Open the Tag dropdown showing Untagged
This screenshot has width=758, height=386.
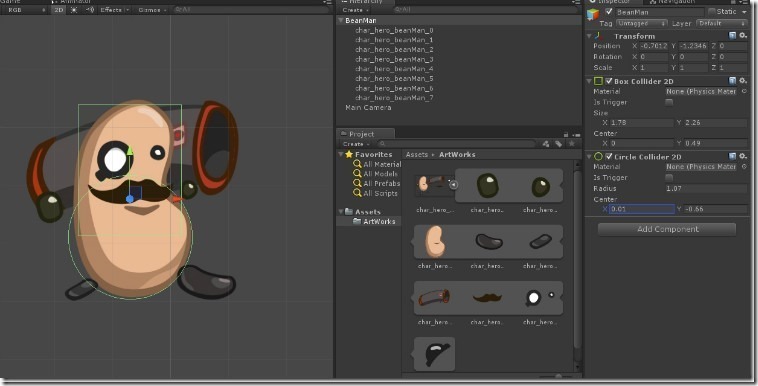click(641, 23)
